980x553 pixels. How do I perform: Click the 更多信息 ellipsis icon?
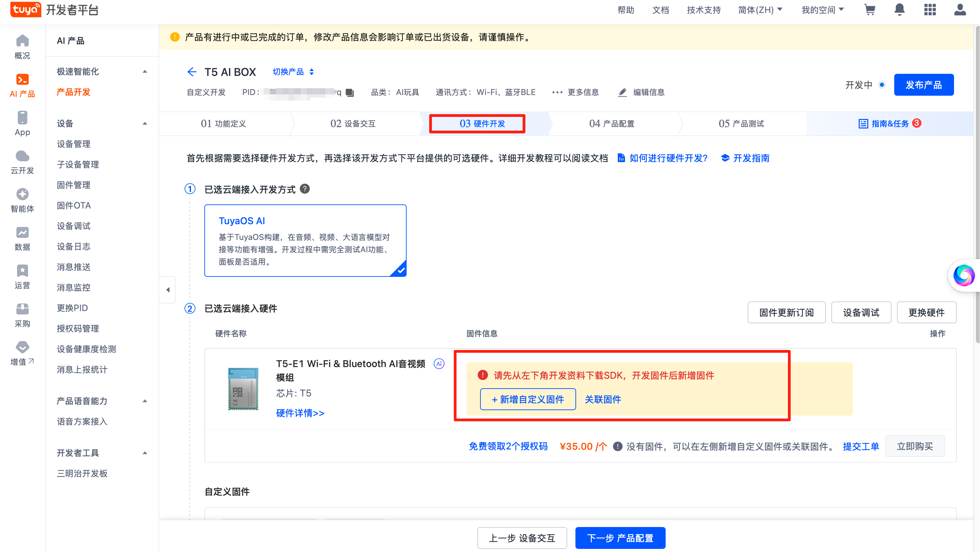click(x=557, y=92)
